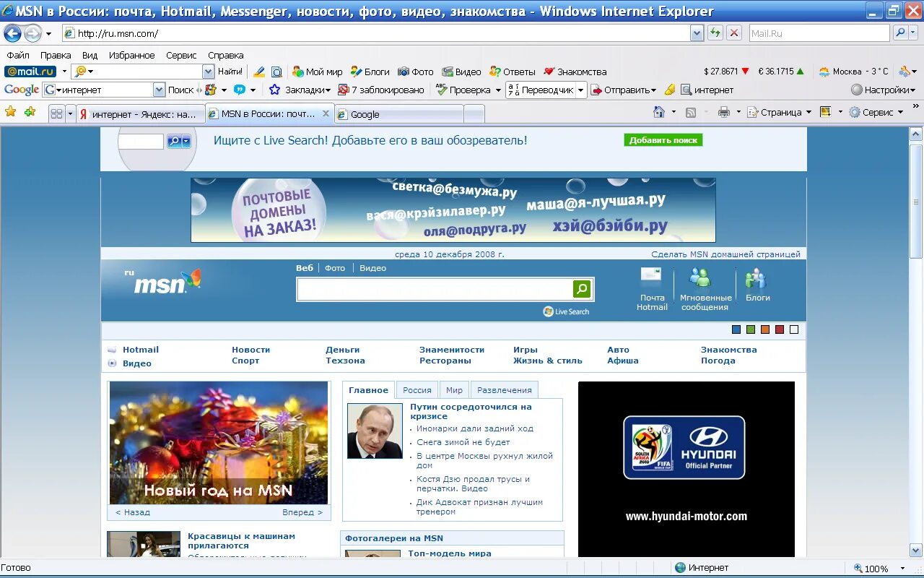Open the Mail.ru toolbar search dropdown
The image size is (924, 578).
[x=208, y=72]
